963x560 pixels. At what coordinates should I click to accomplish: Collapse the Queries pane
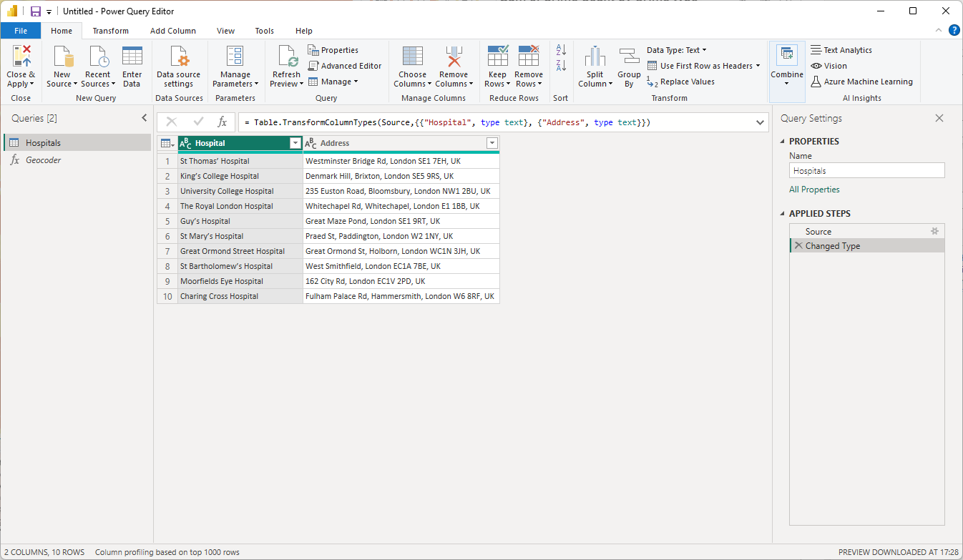(x=144, y=119)
